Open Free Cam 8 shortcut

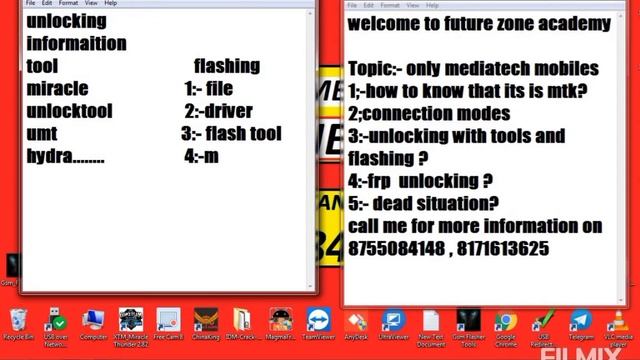[168, 324]
